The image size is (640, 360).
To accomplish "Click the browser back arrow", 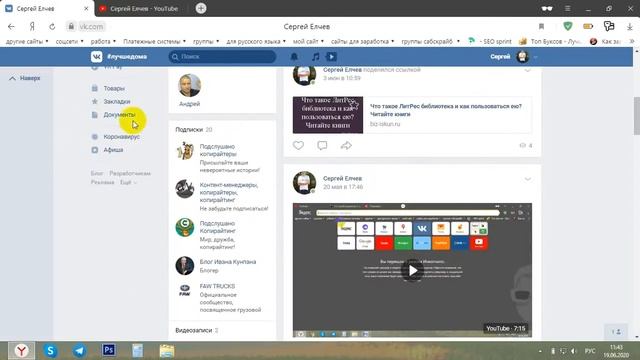I will (11, 27).
